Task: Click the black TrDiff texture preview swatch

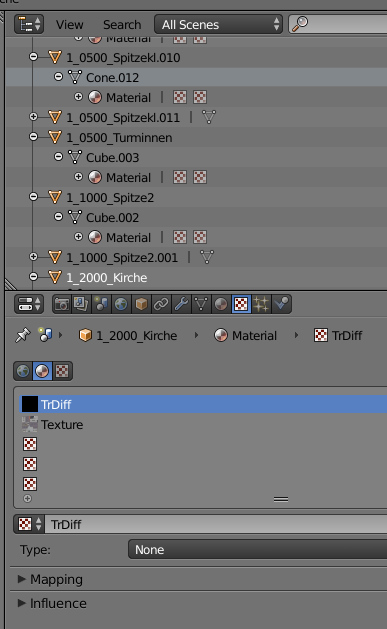Action: [x=30, y=404]
